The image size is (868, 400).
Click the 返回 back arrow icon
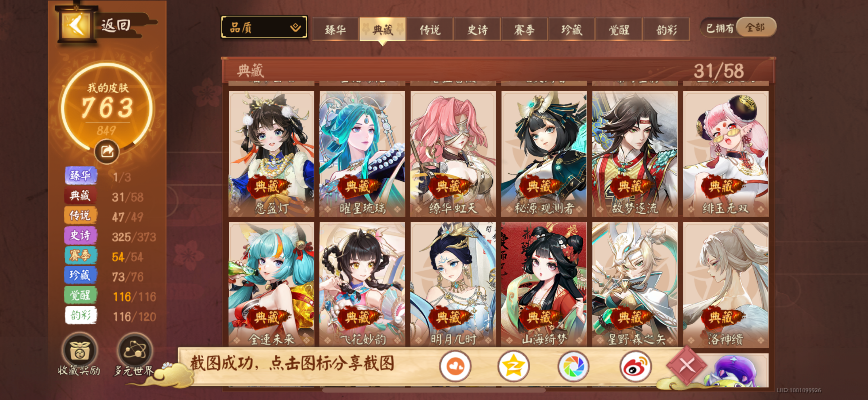76,24
